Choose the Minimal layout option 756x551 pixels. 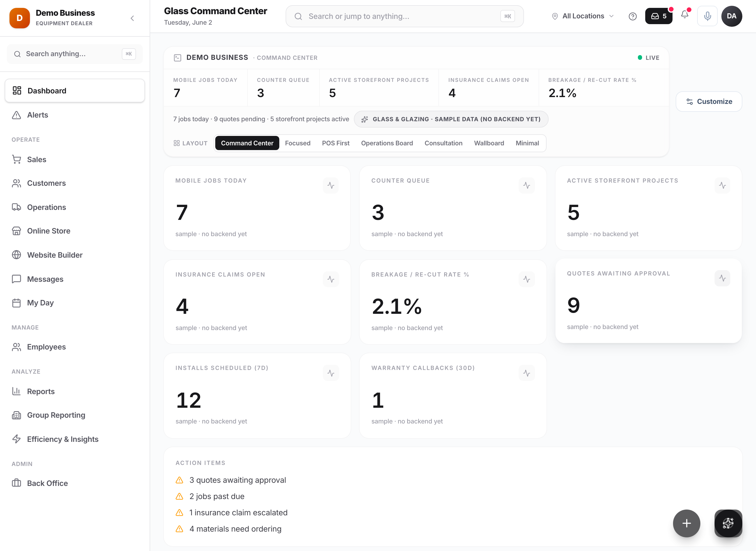pos(527,143)
